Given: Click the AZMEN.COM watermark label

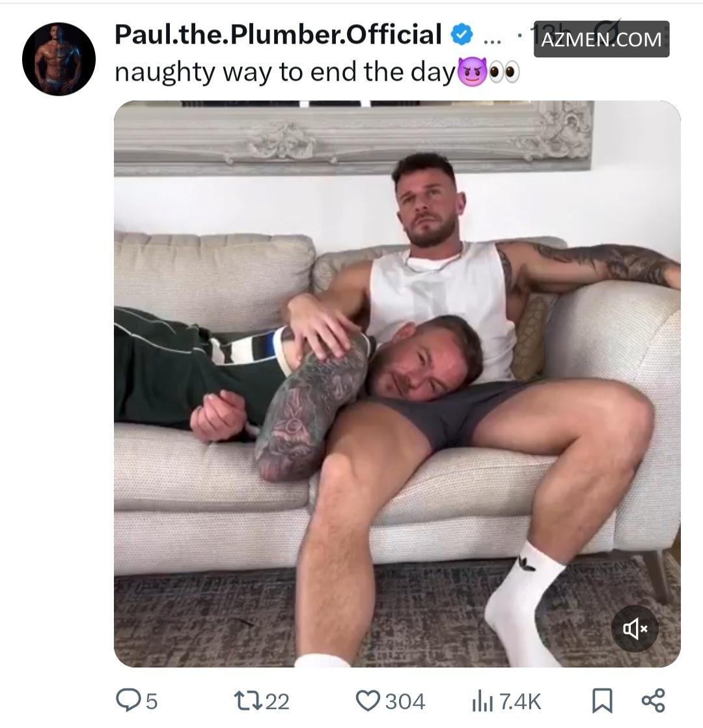Looking at the screenshot, I should 601,39.
